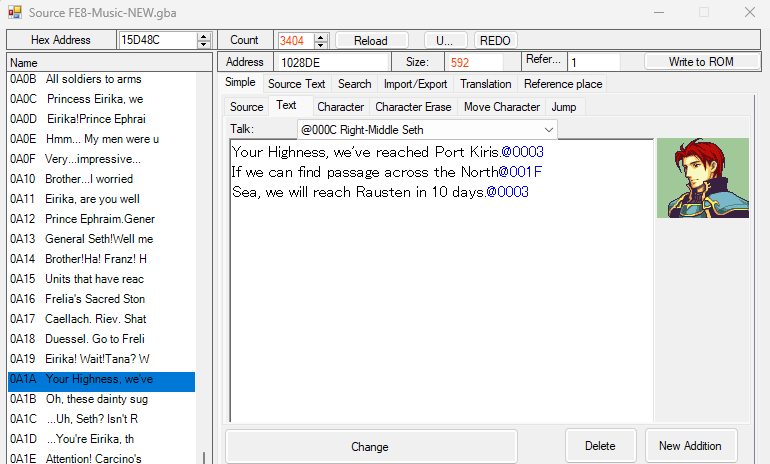The image size is (770, 464).
Task: Switch to the Character Erase sub-tab
Action: (x=413, y=106)
